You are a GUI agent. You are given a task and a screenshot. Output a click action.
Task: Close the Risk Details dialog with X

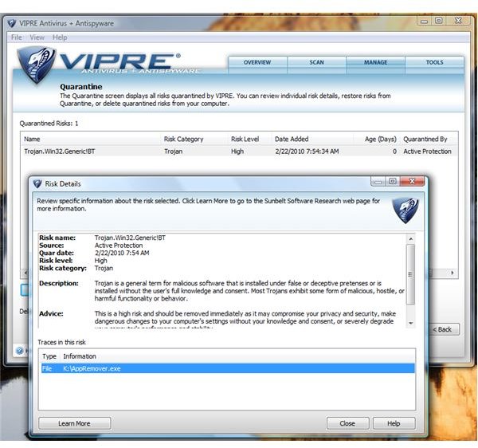click(412, 181)
